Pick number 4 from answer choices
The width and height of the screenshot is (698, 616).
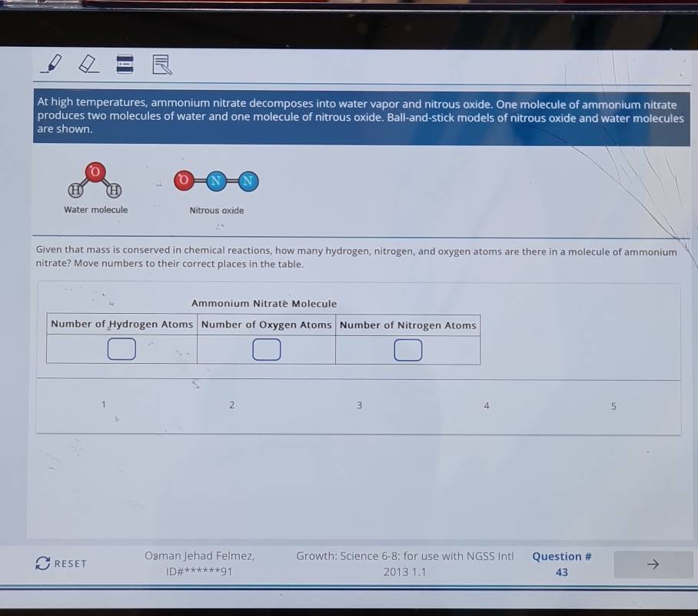pos(487,406)
